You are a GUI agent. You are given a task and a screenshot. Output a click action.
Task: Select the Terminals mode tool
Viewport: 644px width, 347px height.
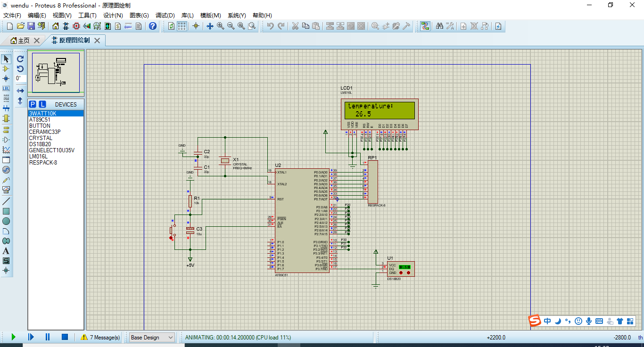6,130
